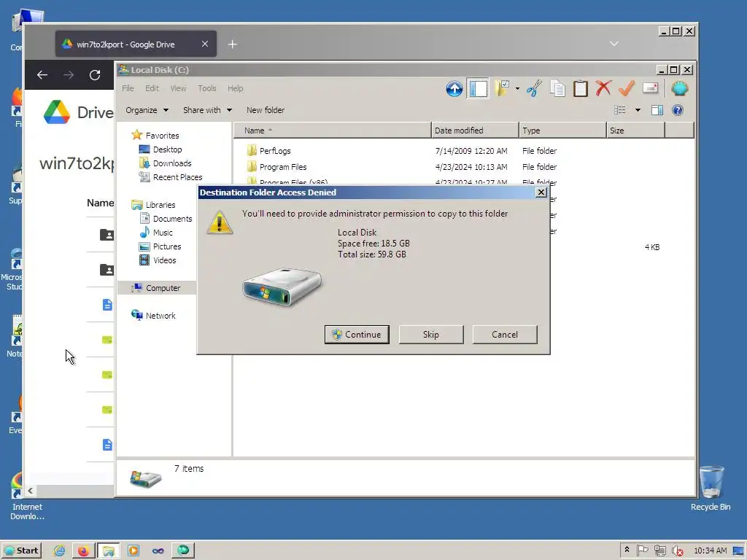Click Cancel in the Access Denied dialog
This screenshot has height=560, width=747.
pyautogui.click(x=505, y=334)
